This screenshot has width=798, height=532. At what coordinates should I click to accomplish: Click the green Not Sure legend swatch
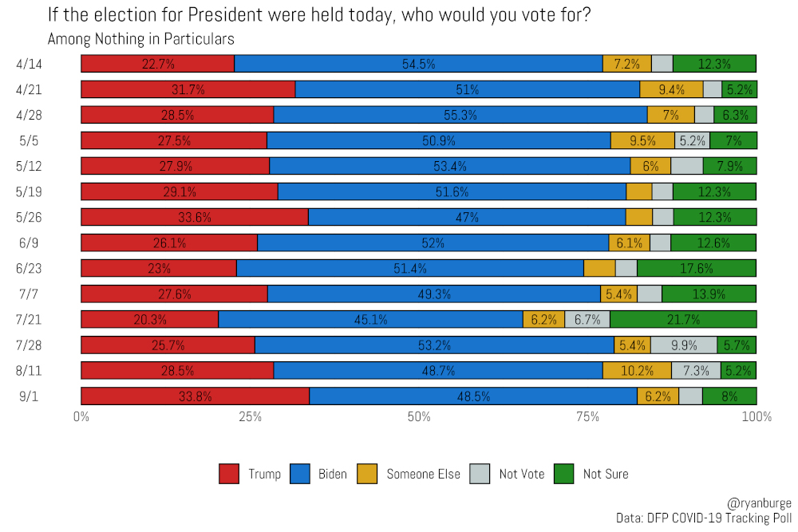564,474
